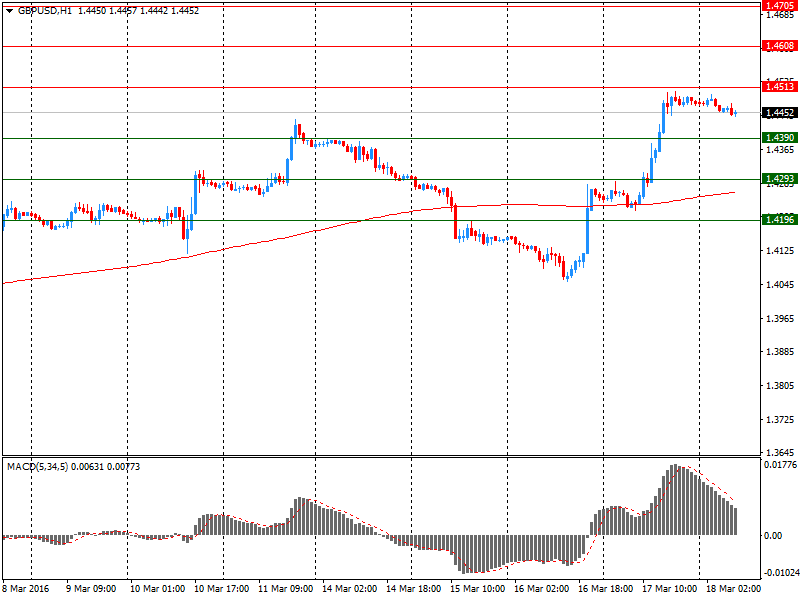Click the 1.4513 red resistance level label
The height and width of the screenshot is (600, 800).
(780, 86)
